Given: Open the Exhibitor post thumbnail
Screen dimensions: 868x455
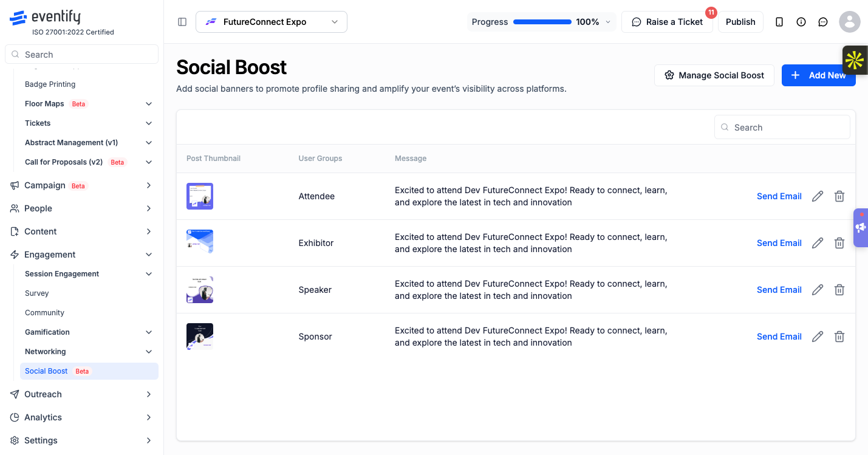Looking at the screenshot, I should [200, 243].
